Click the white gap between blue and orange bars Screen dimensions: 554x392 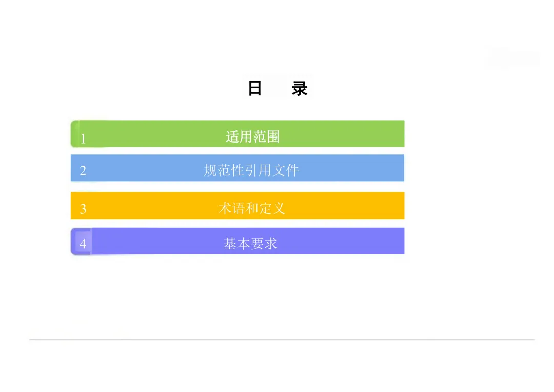point(238,187)
